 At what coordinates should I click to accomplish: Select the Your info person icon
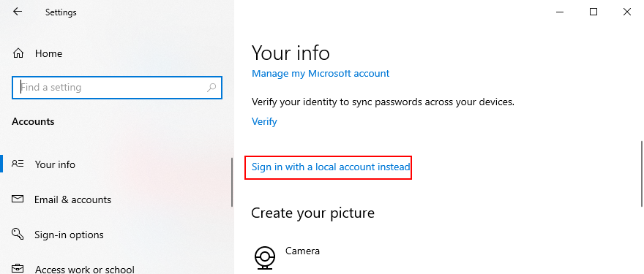18,164
